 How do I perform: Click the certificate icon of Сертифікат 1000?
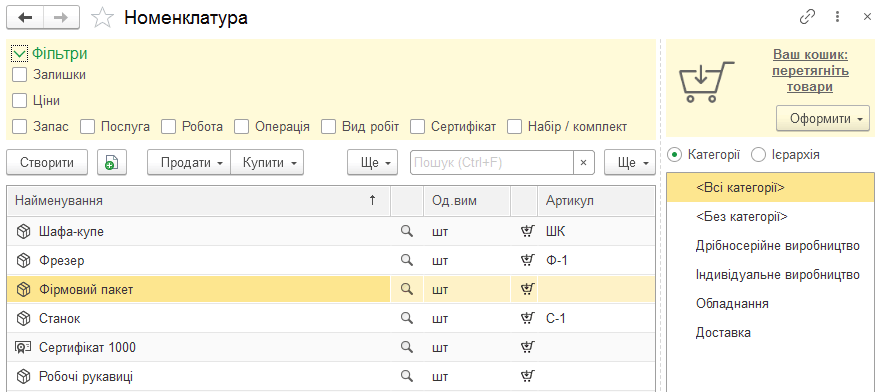(23, 347)
